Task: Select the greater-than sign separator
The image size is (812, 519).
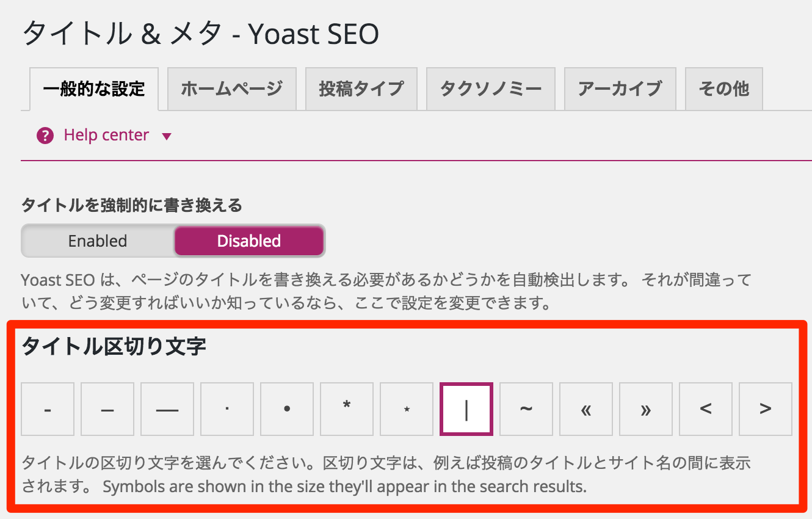Action: pyautogui.click(x=766, y=409)
